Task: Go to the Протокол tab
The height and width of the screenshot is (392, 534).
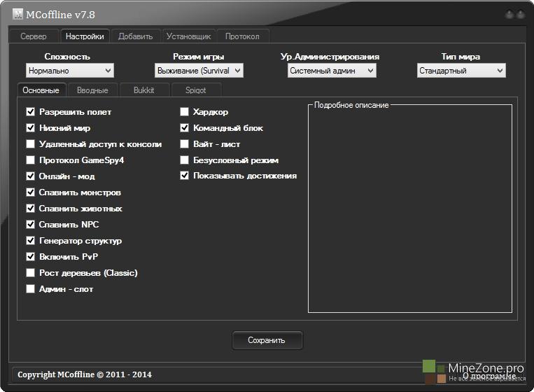Action: (x=242, y=36)
